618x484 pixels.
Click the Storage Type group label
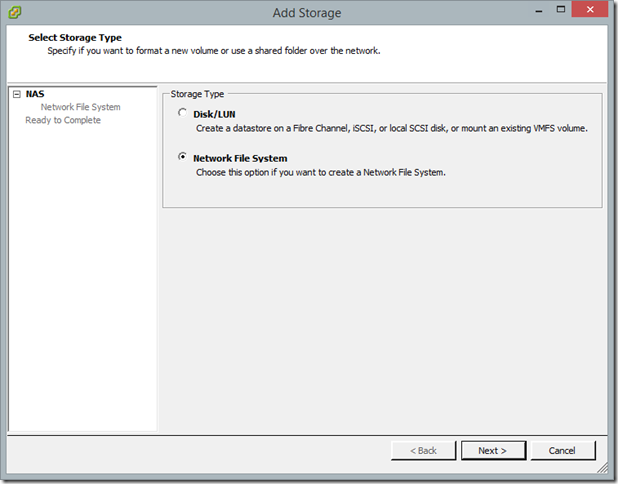197,94
